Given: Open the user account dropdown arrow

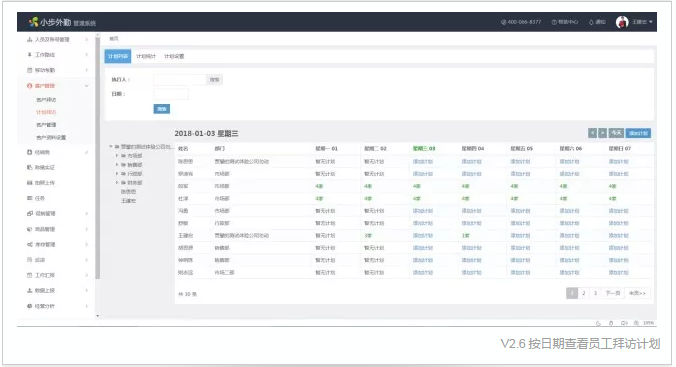Looking at the screenshot, I should [x=651, y=22].
